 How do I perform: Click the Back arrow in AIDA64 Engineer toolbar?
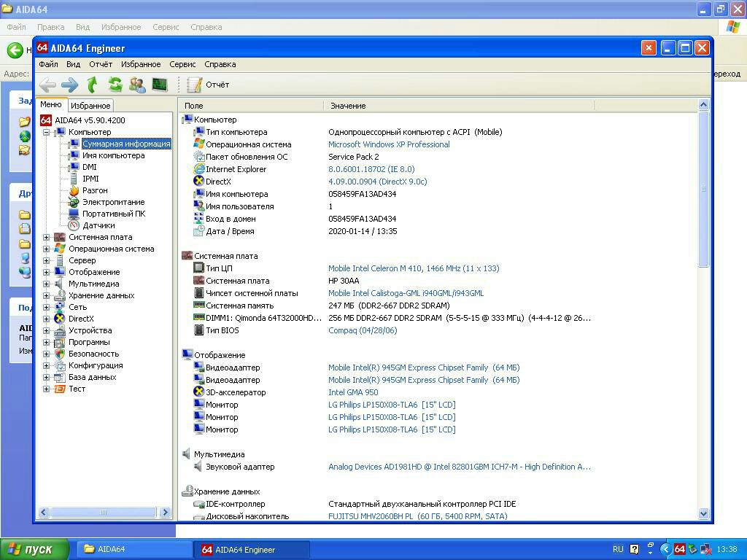47,85
